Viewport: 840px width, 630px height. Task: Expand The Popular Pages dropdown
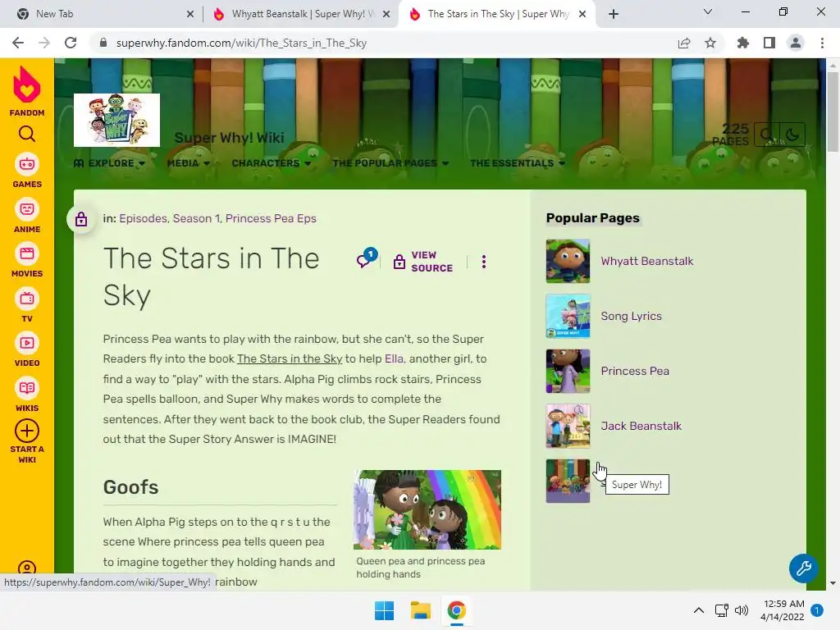tap(390, 163)
